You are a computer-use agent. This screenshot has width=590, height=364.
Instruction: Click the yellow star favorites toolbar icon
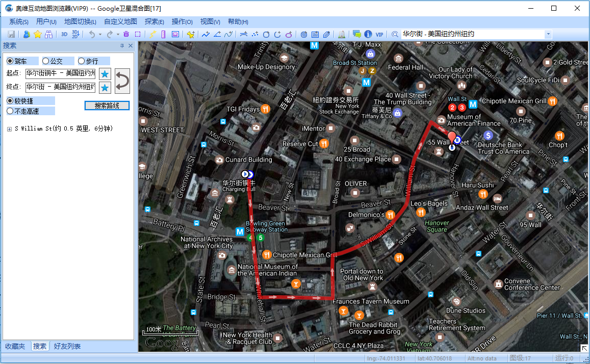[x=38, y=34]
